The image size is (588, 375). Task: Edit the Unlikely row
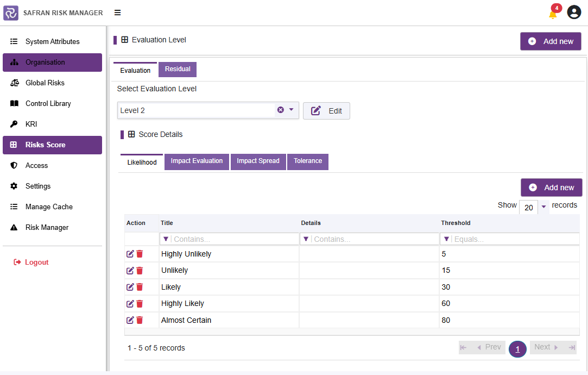point(130,271)
